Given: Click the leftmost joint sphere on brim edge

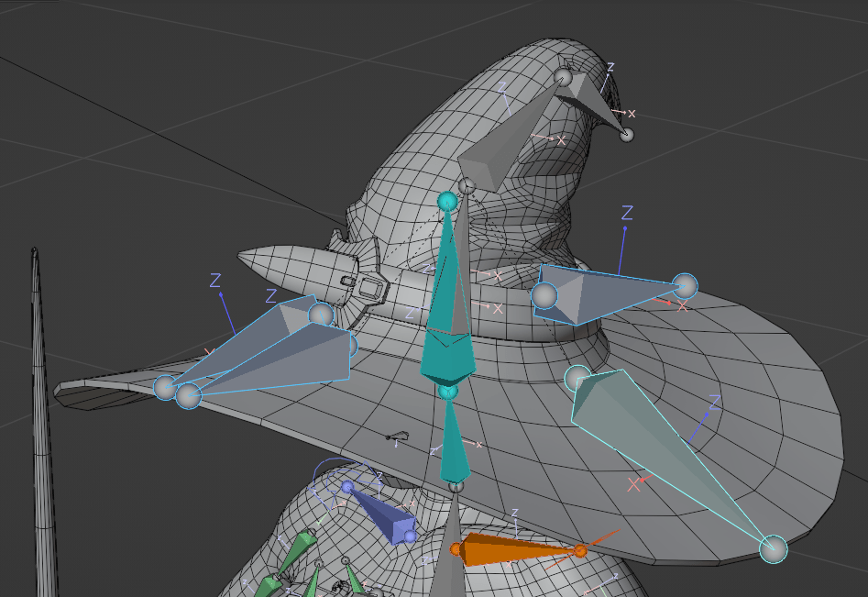Looking at the screenshot, I should click(x=165, y=387).
